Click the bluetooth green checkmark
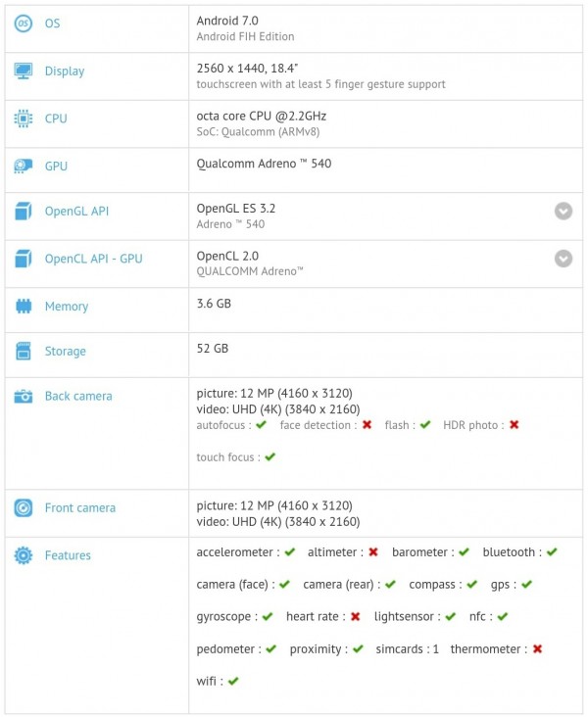588x717 pixels. tap(552, 552)
